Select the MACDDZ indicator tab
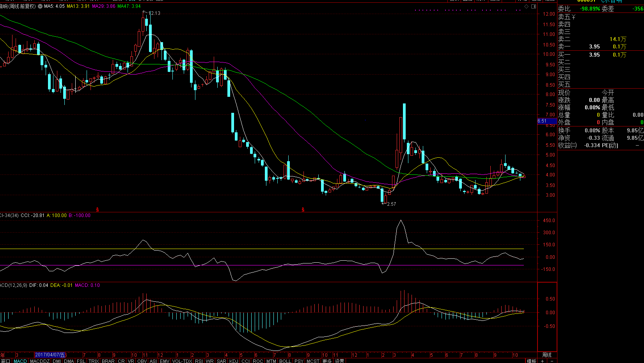The width and height of the screenshot is (644, 363). (x=40, y=361)
